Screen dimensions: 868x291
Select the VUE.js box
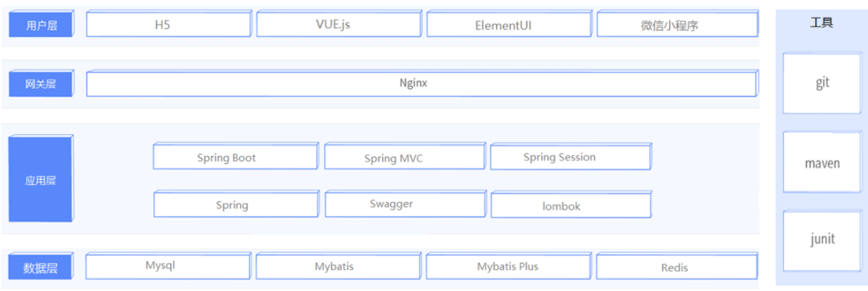point(339,25)
